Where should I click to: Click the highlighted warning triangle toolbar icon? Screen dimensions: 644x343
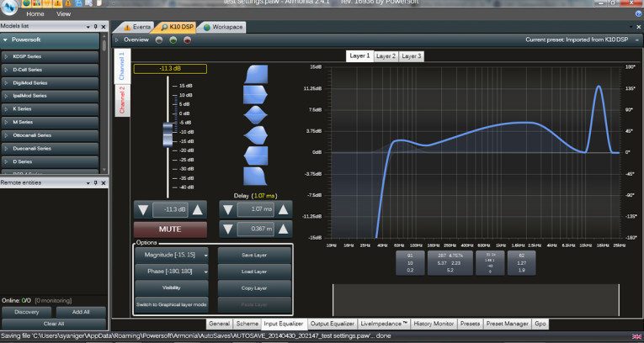(57, 3)
